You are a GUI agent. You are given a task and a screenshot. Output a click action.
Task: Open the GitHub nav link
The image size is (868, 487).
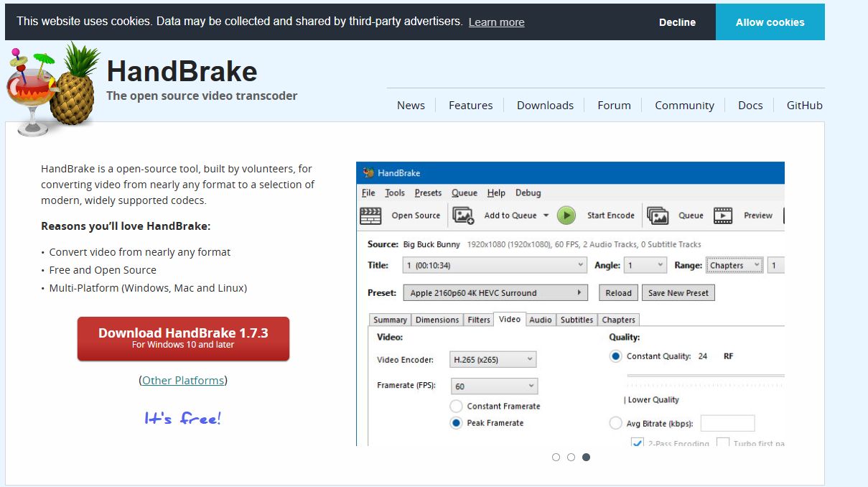pos(804,105)
